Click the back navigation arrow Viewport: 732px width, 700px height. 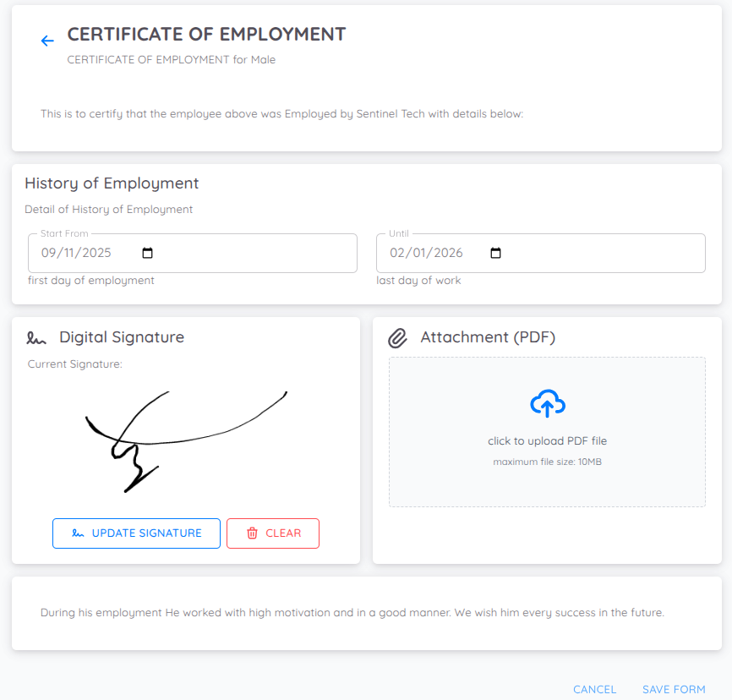pos(46,40)
